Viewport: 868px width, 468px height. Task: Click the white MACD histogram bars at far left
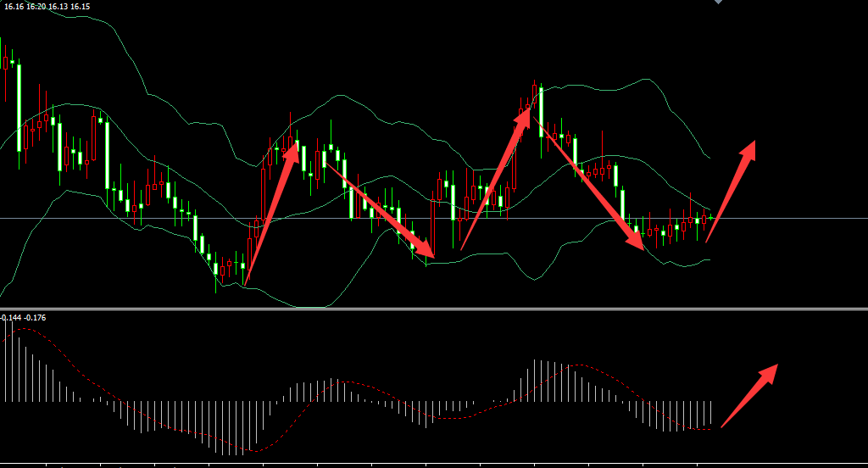click(x=13, y=365)
